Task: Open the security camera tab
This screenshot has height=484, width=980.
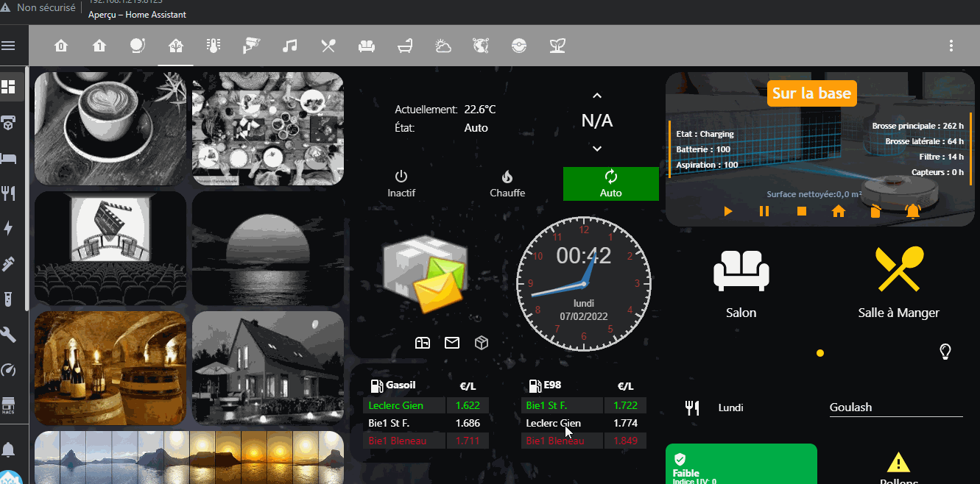Action: (x=252, y=46)
